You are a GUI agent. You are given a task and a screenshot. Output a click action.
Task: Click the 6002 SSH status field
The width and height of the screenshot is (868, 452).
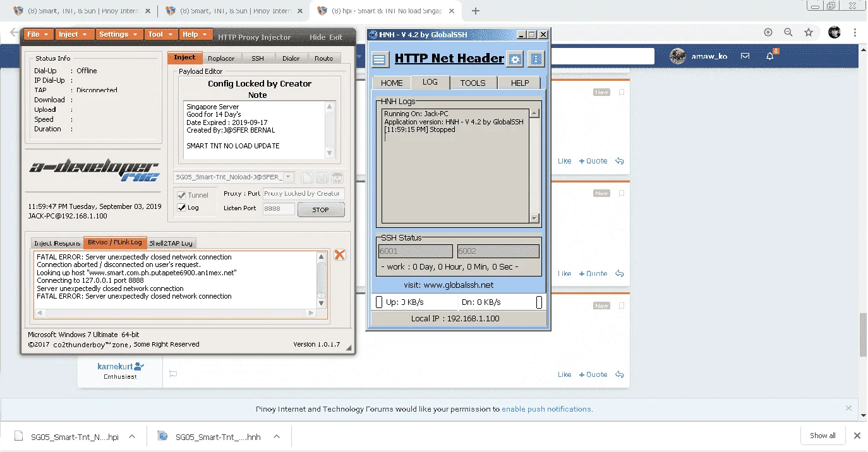coord(498,251)
